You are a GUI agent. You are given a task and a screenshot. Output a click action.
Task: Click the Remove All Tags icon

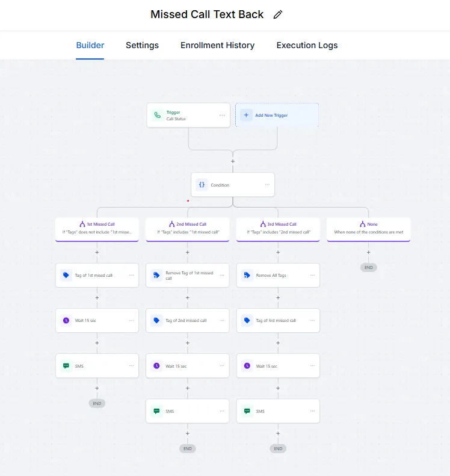pos(247,275)
